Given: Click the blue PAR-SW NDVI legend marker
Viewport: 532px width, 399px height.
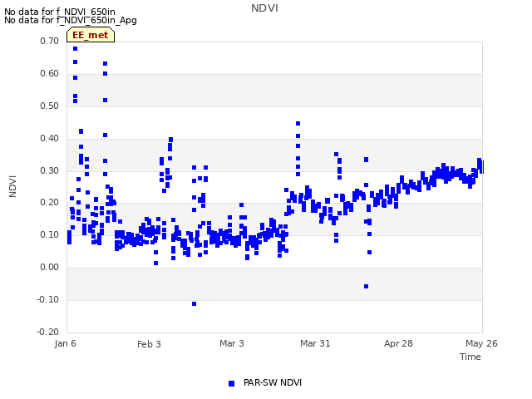Looking at the screenshot, I should tap(231, 383).
